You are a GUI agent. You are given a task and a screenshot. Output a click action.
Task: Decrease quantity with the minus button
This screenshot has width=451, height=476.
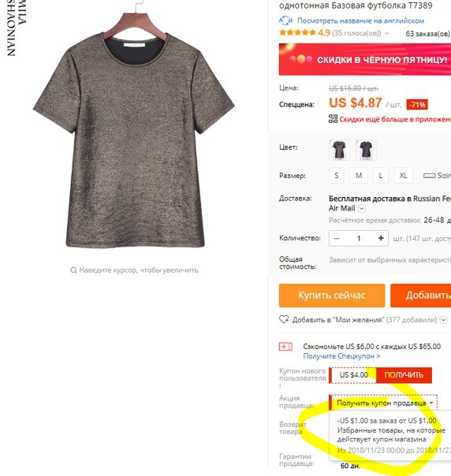336,238
